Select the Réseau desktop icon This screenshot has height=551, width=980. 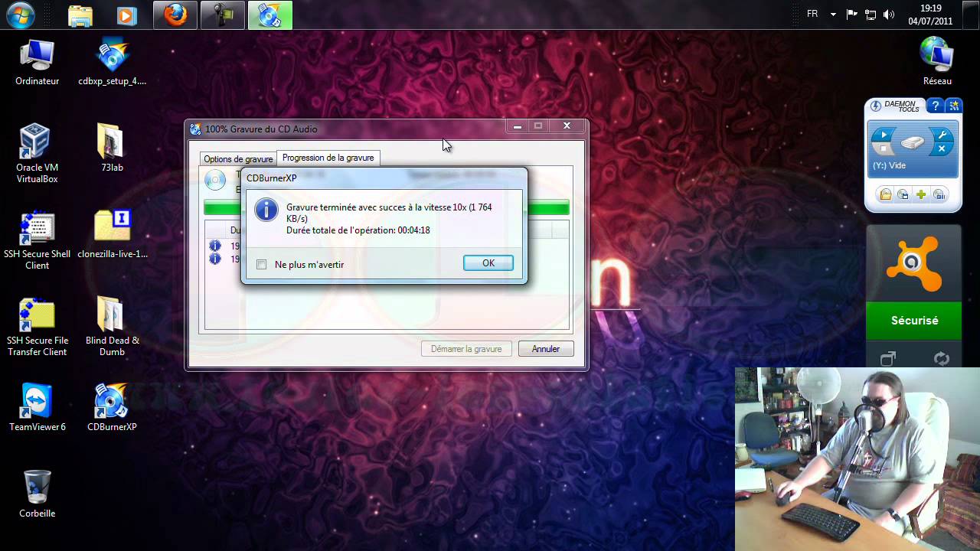pyautogui.click(x=937, y=62)
